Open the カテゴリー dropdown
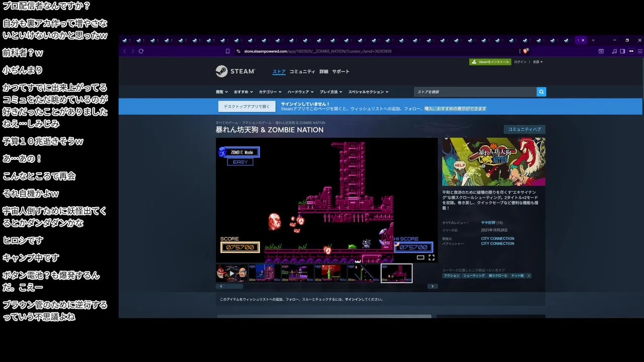Screen dimensions: 644x362 click(270, 92)
